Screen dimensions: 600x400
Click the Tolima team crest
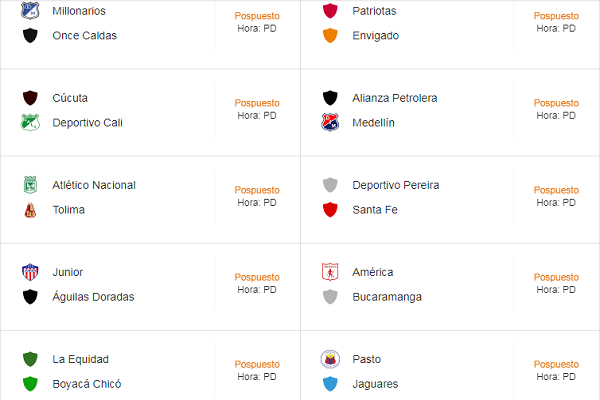point(30,210)
